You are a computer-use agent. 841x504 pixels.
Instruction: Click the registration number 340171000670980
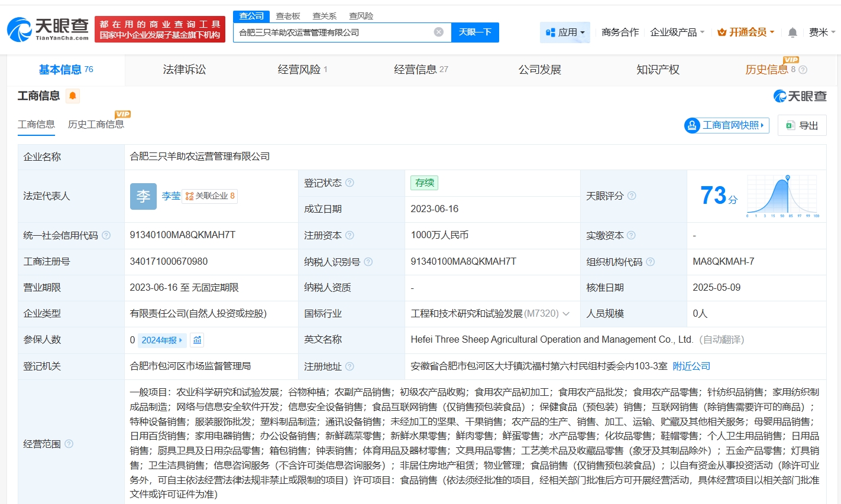(x=169, y=261)
